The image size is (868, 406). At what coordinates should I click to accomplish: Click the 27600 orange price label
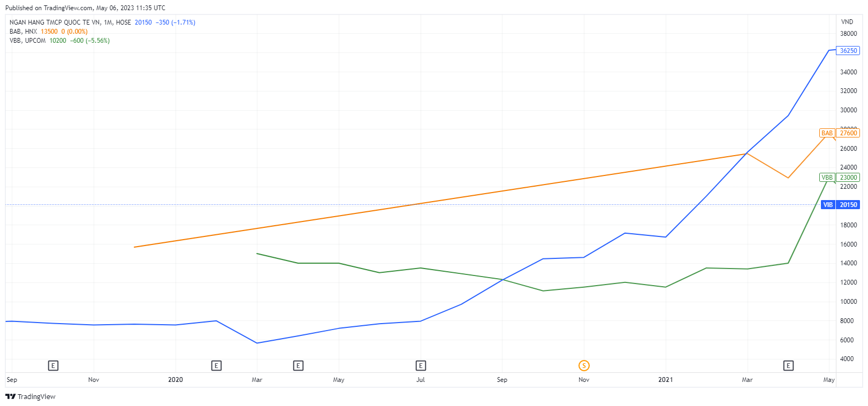point(848,133)
